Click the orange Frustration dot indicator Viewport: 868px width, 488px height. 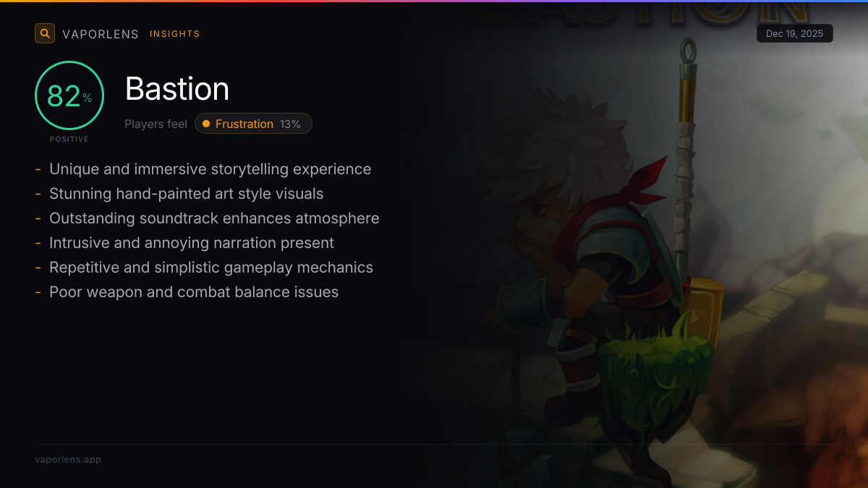click(x=206, y=124)
